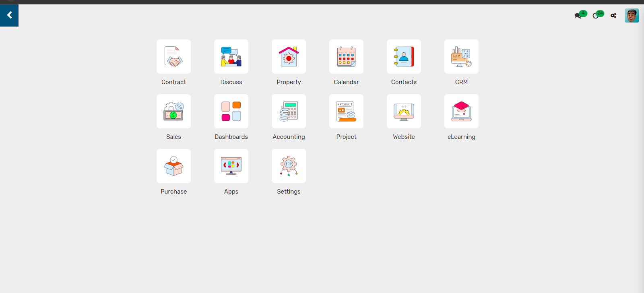Open the Settings ERP gear icon

click(x=289, y=166)
